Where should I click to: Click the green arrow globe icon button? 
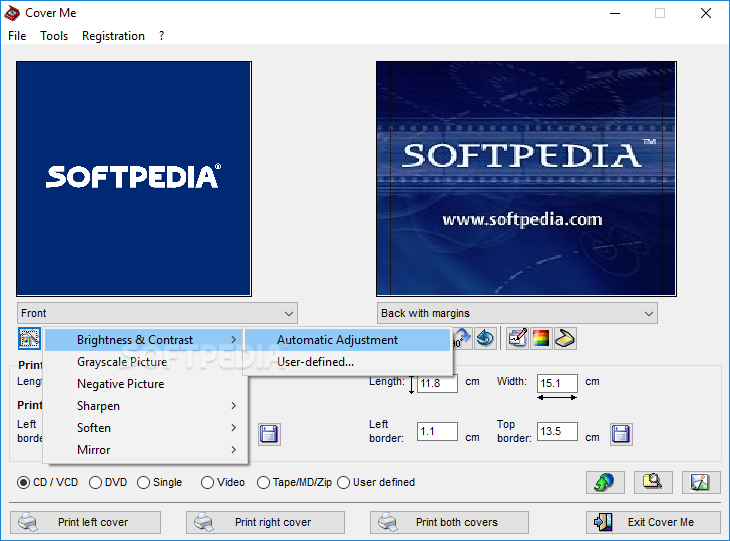coord(605,482)
